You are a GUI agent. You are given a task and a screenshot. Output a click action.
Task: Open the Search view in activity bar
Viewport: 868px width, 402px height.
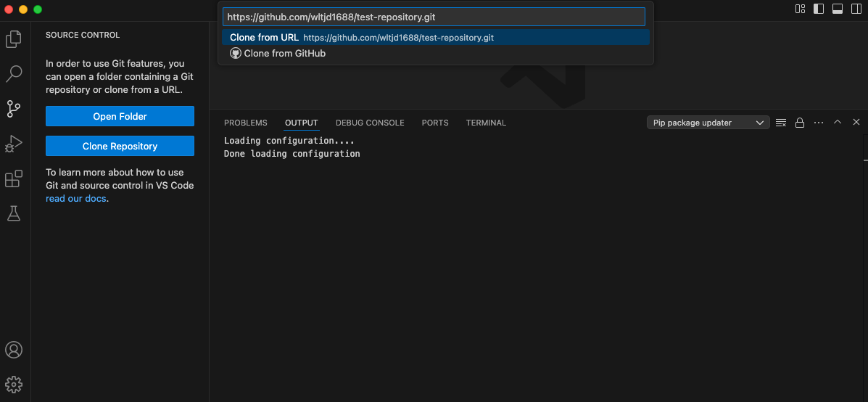(x=14, y=73)
